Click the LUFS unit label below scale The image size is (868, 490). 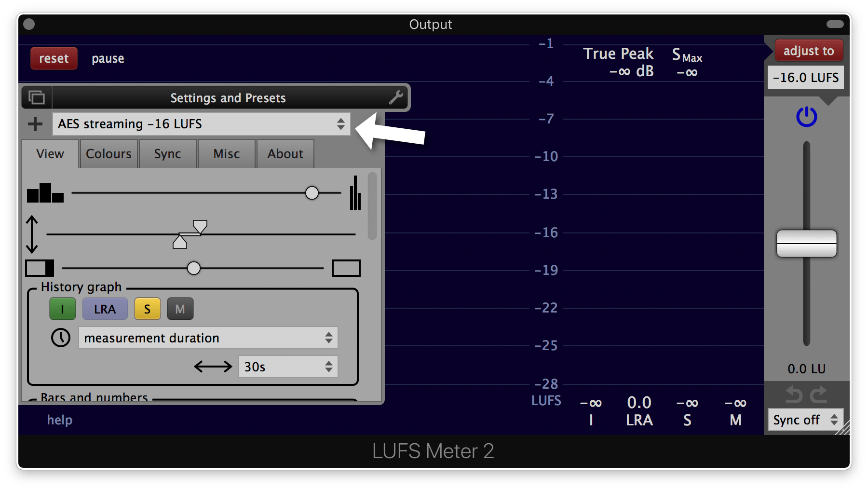(x=546, y=401)
